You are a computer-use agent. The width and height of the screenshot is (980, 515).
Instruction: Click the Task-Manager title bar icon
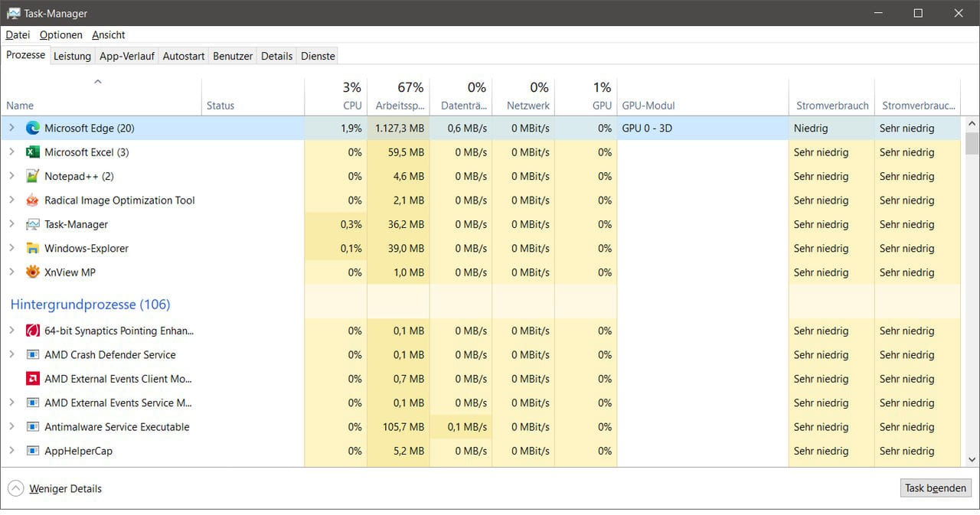(13, 13)
